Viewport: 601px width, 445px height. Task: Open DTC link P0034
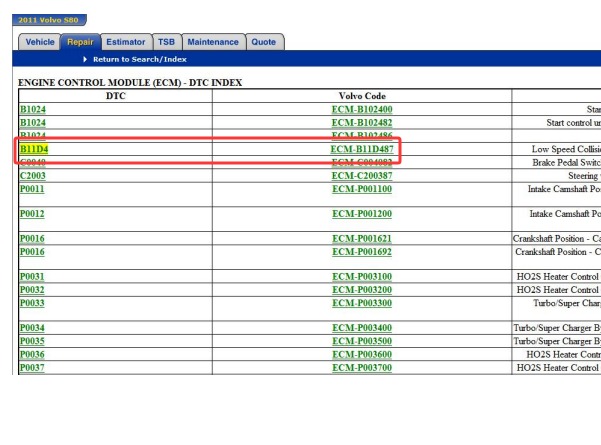32,328
